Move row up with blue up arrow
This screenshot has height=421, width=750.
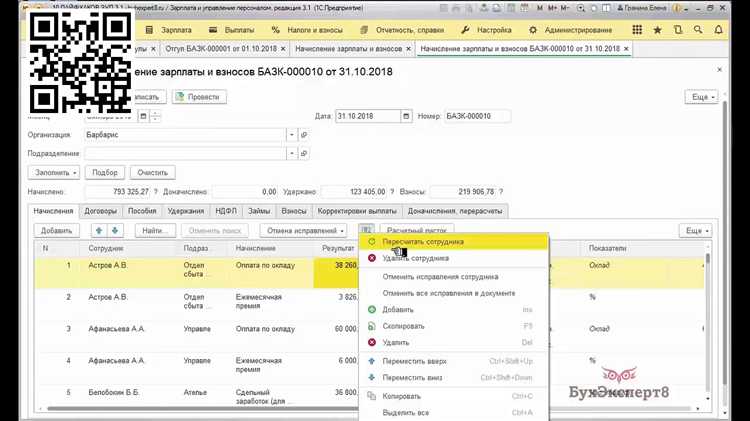click(99, 231)
